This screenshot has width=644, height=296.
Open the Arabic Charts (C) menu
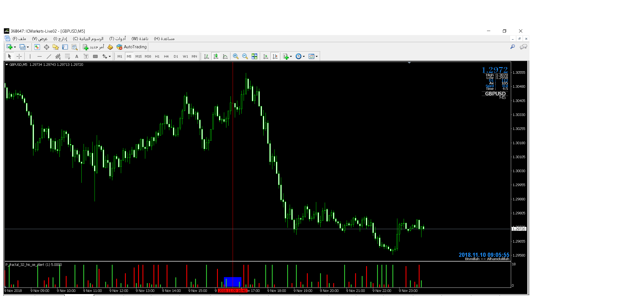click(88, 39)
